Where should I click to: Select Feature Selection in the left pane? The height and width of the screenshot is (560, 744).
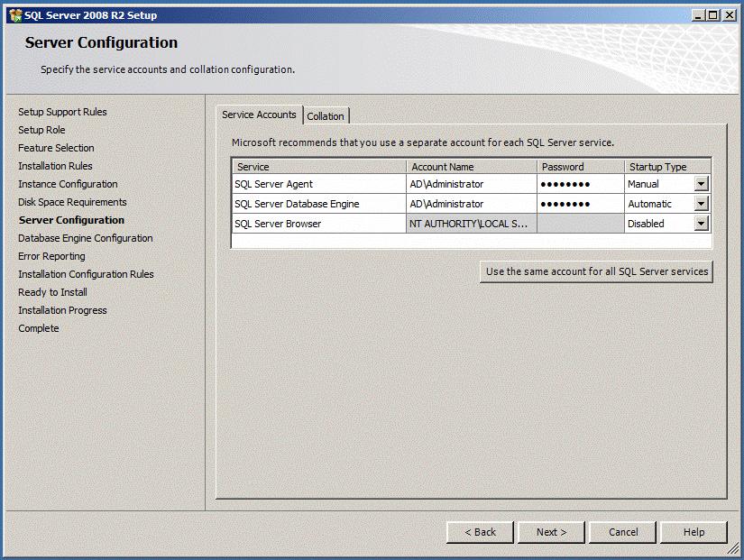(x=54, y=148)
